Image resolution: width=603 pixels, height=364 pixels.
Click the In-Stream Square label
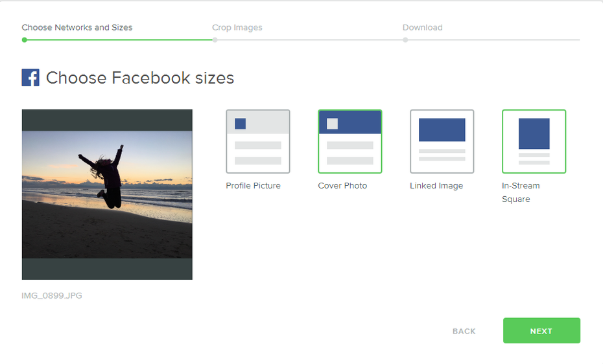pos(521,192)
